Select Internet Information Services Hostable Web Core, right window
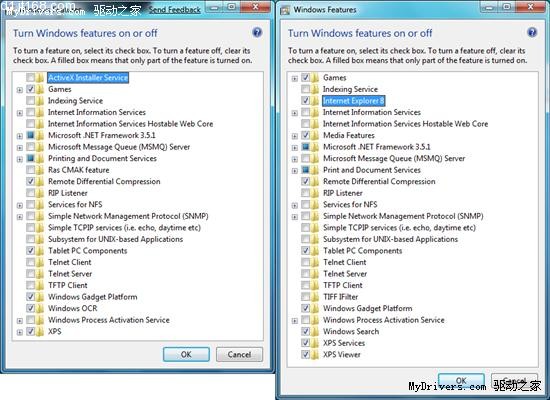 (405, 124)
